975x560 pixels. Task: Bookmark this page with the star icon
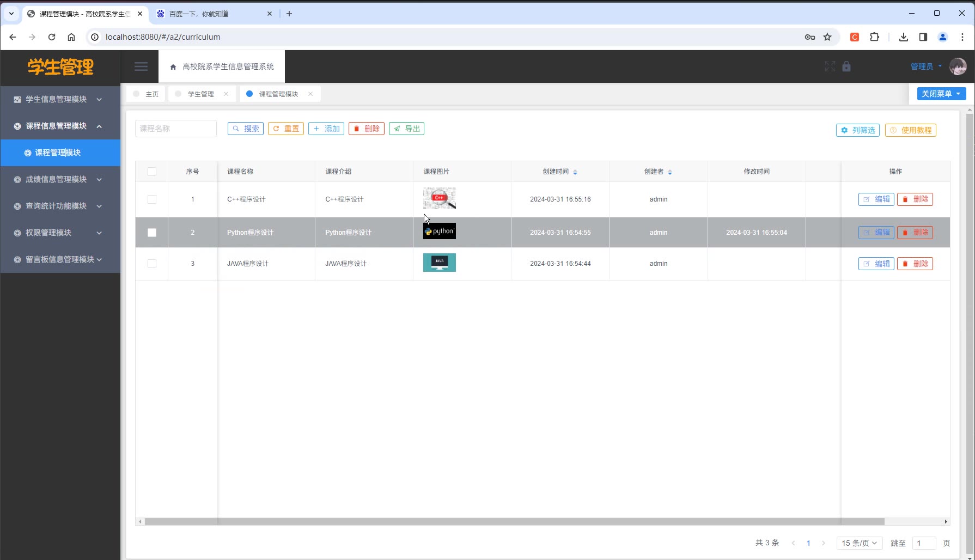coord(827,37)
